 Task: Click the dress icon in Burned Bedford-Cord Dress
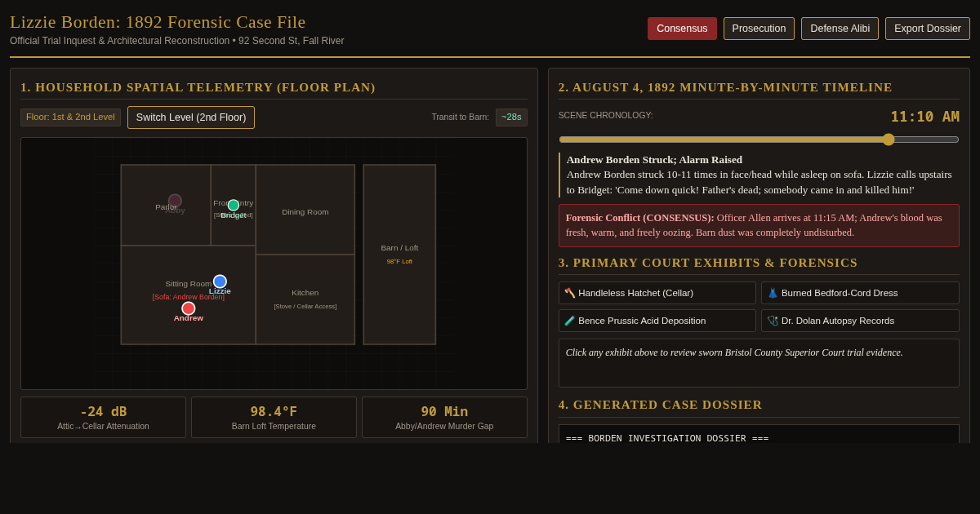click(773, 293)
